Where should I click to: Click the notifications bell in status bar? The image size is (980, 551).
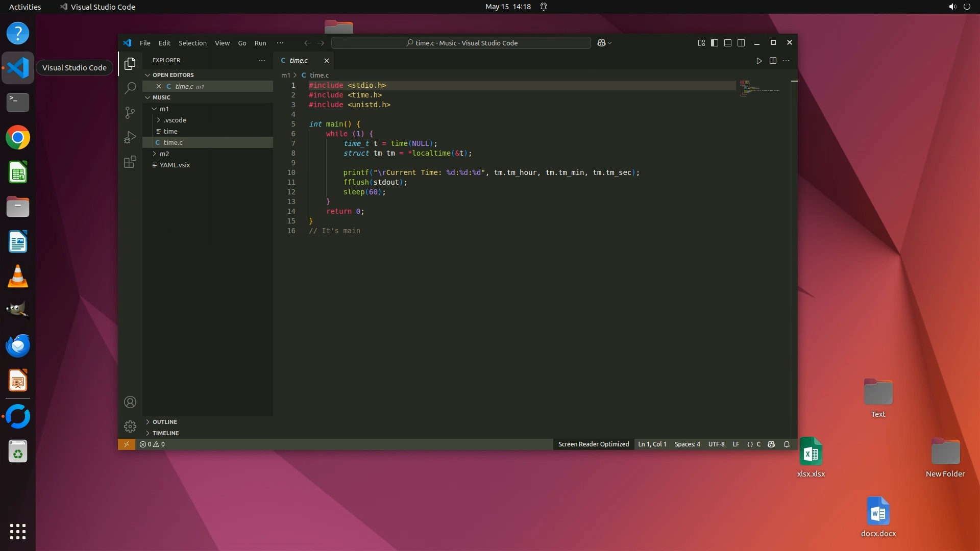787,444
